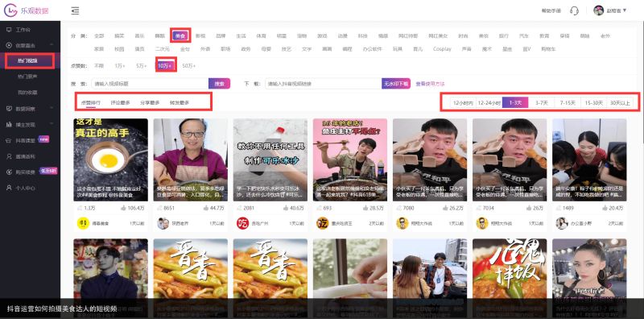This screenshot has width=644, height=319.
Task: Choose the 二次元 category filter
Action: pos(163,49)
